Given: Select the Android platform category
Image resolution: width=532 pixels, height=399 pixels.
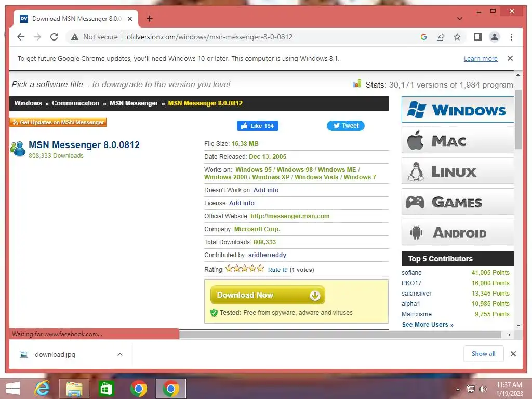Looking at the screenshot, I should tap(458, 232).
